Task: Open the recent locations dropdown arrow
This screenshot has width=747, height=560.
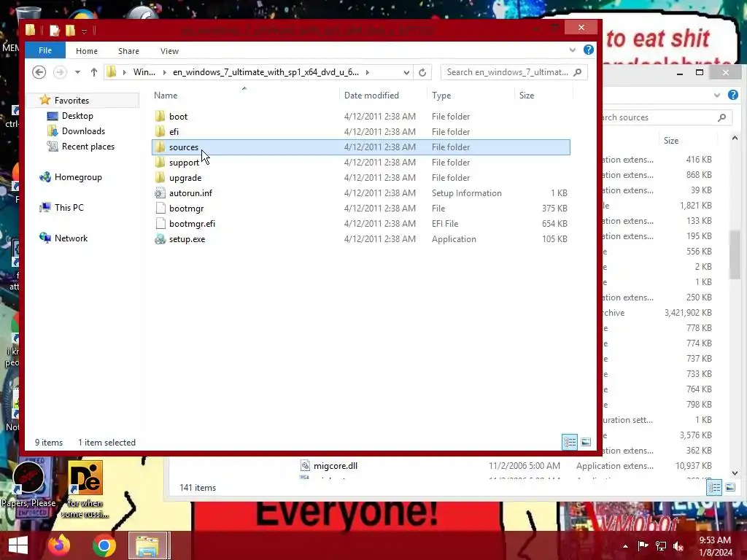Action: tap(77, 72)
